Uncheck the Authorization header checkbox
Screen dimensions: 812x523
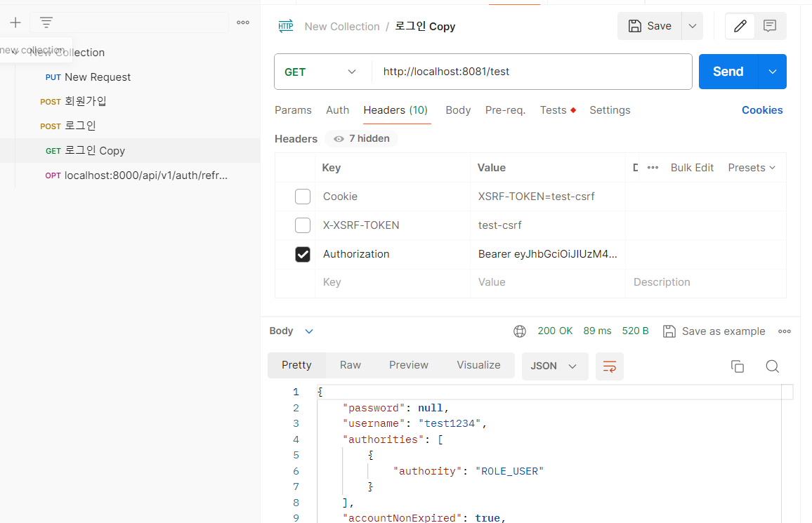[x=303, y=254]
